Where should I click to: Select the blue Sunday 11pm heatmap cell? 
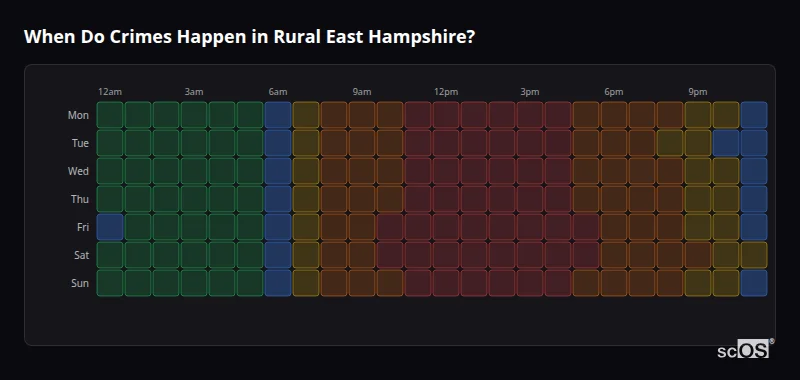(x=754, y=283)
